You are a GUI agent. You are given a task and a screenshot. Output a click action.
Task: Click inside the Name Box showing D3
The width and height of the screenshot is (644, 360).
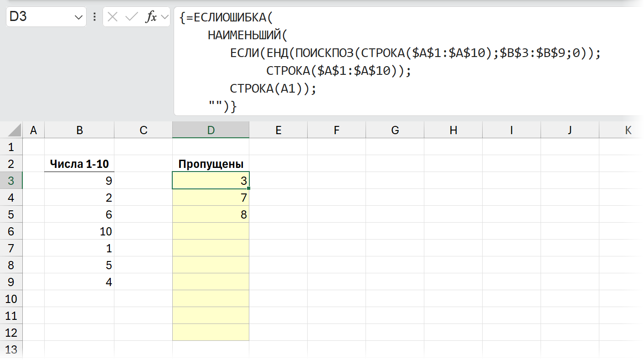pyautogui.click(x=39, y=17)
